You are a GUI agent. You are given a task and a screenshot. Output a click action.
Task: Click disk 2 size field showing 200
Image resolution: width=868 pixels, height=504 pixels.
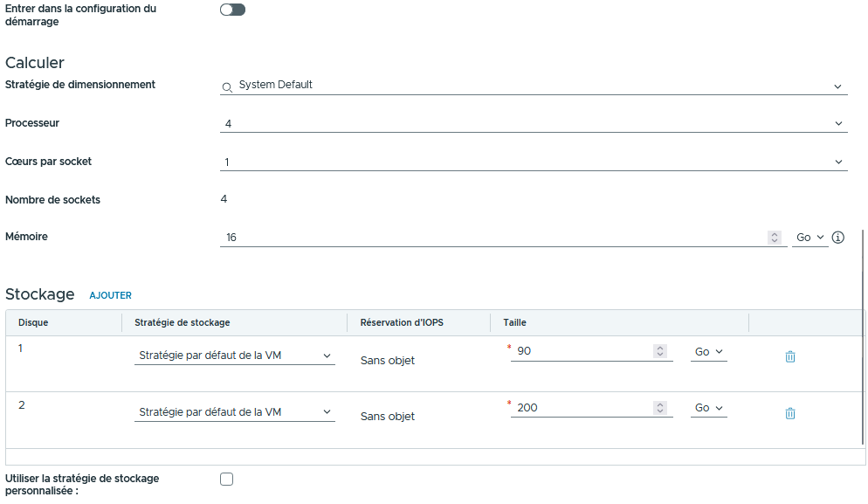[x=581, y=408]
